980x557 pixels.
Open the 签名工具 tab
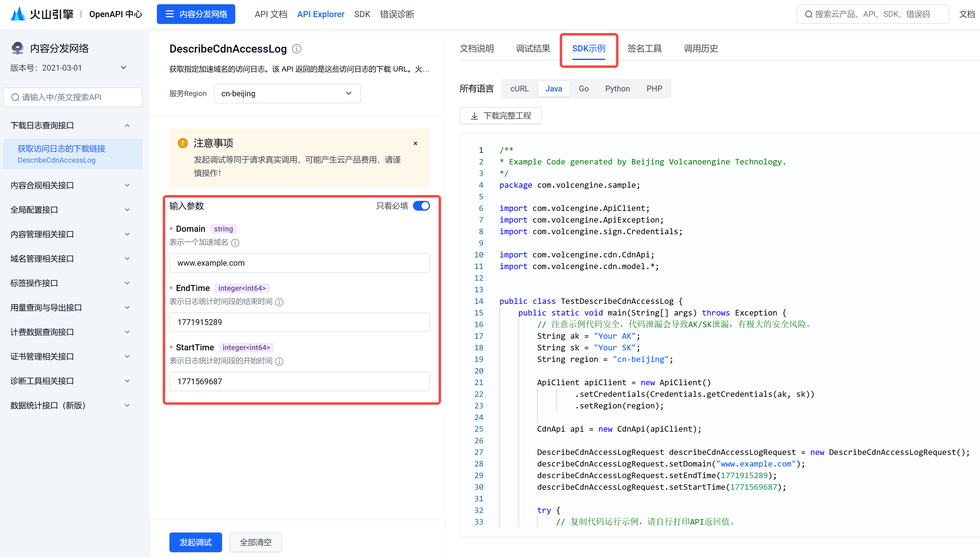click(644, 49)
